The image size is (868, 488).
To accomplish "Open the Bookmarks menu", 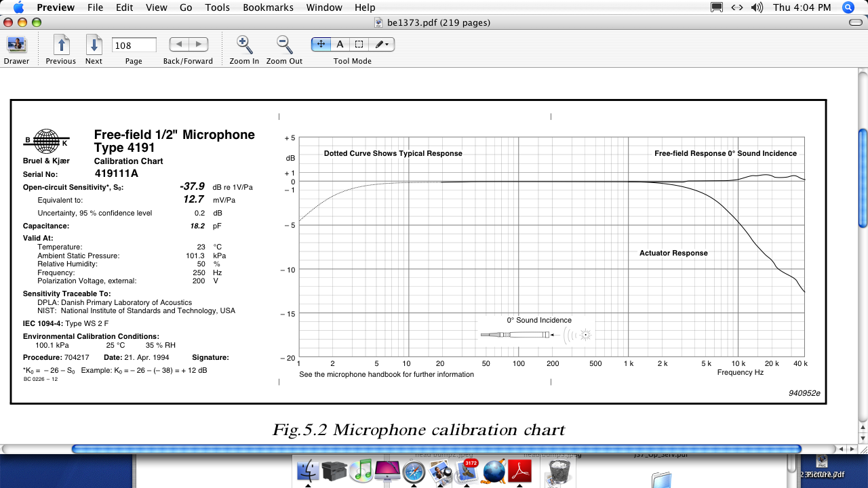I will pyautogui.click(x=268, y=7).
